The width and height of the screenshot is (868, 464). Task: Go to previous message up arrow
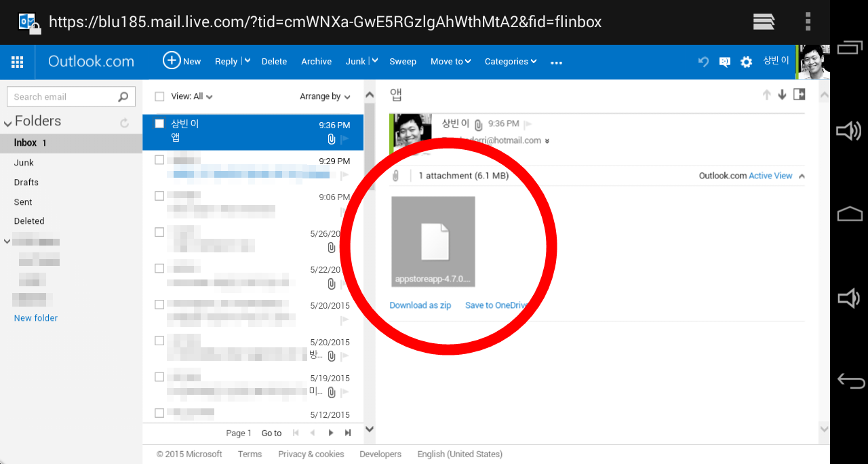point(766,95)
